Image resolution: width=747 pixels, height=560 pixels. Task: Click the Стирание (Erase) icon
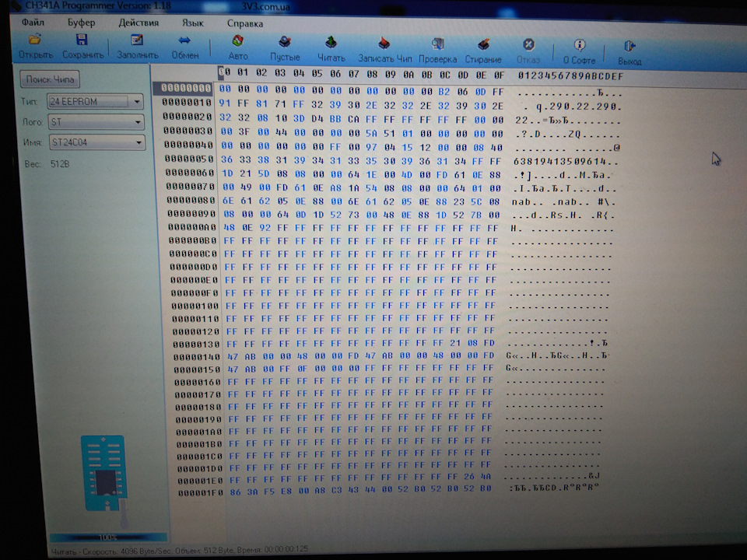(x=483, y=45)
